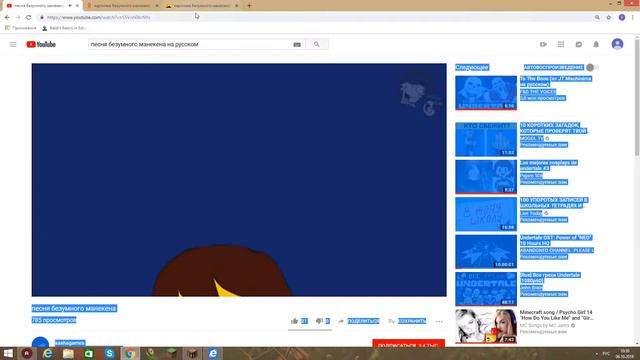Dislike the video with thumbs down

pos(319,321)
